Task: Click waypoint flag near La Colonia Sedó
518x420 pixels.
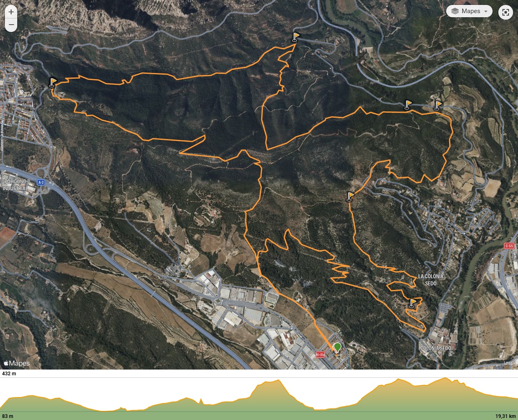Action: pyautogui.click(x=413, y=304)
